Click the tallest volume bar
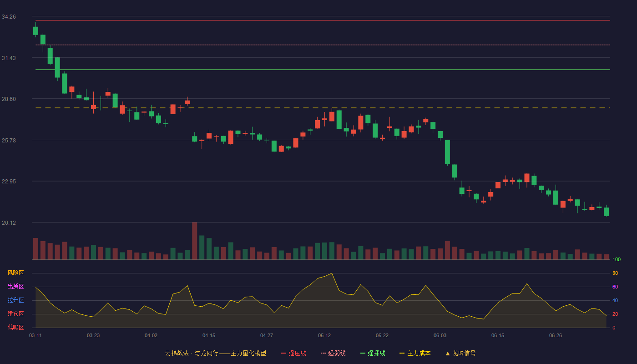Screen dimensions: 637x364 point(194,241)
